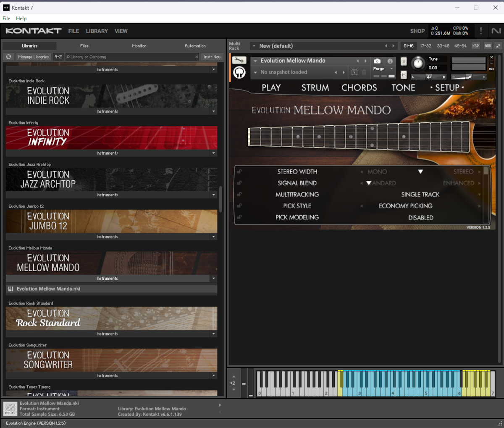Image resolution: width=504 pixels, height=428 pixels.
Task: Shift keyboard octave up arrow
Action: (234, 376)
